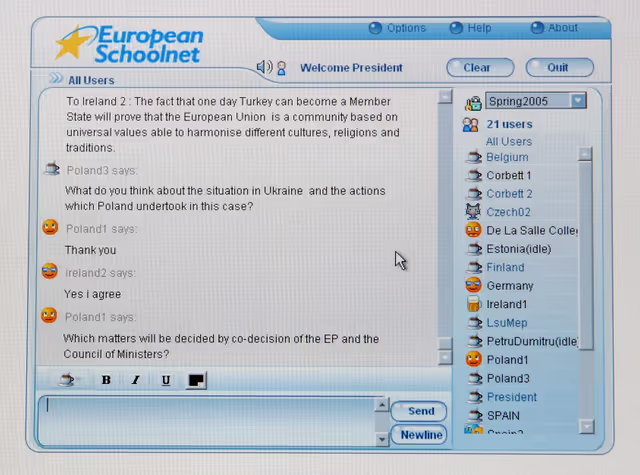Select Estonia(idle) in the user list
The width and height of the screenshot is (640, 475).
point(519,249)
